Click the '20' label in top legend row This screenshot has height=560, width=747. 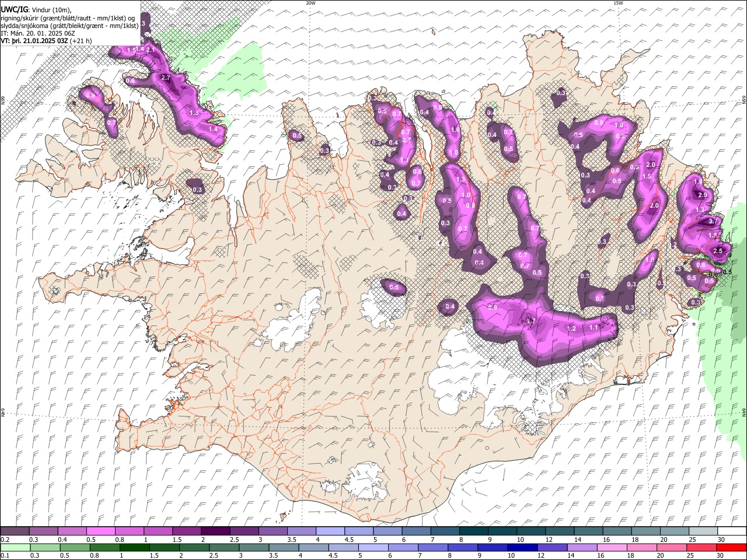664,540
